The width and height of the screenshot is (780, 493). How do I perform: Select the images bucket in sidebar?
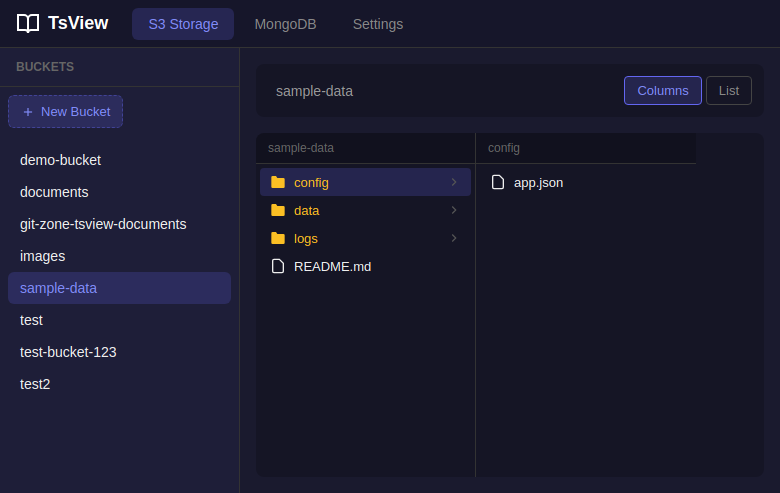[x=42, y=256]
